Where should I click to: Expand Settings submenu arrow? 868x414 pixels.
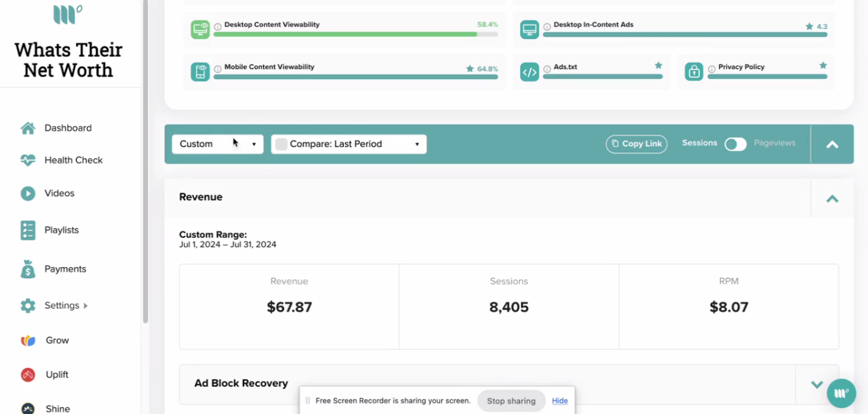pyautogui.click(x=85, y=306)
